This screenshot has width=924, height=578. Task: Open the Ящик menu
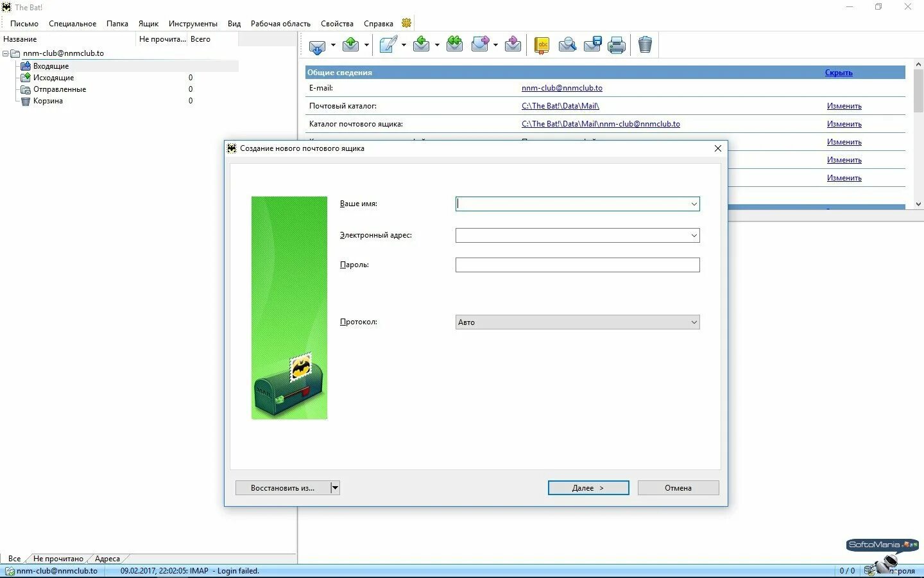point(148,24)
